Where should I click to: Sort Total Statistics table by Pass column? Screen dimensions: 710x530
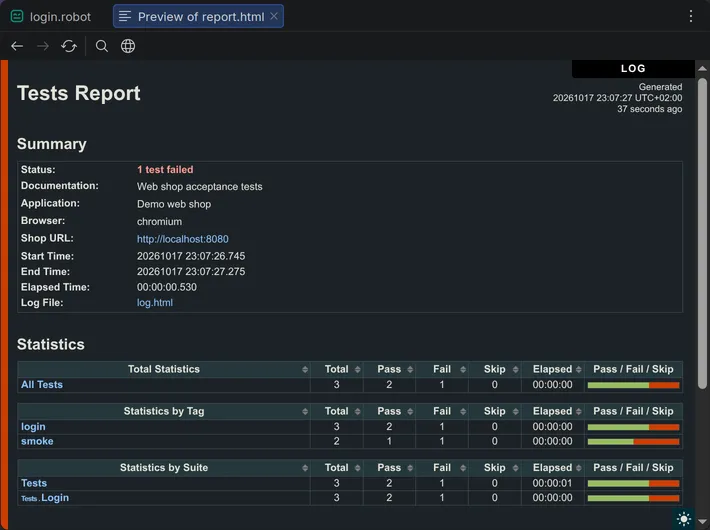(389, 369)
